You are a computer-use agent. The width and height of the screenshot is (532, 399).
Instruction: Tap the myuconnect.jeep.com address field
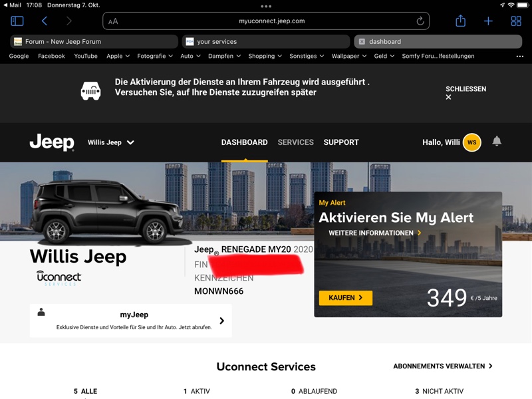coord(266,21)
